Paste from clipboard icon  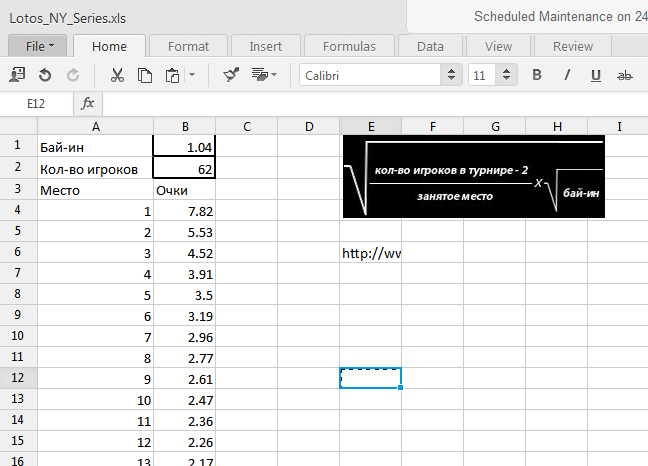click(x=172, y=76)
